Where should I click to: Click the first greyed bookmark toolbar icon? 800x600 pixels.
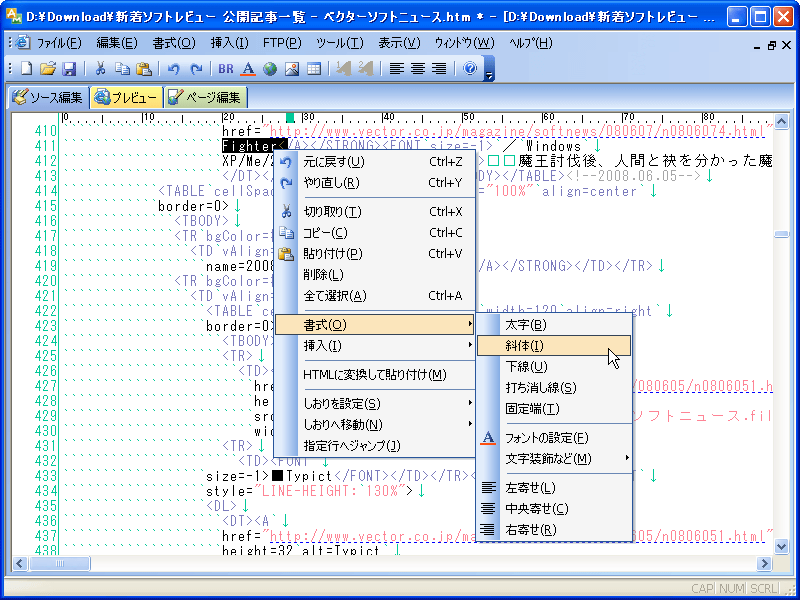pyautogui.click(x=344, y=68)
